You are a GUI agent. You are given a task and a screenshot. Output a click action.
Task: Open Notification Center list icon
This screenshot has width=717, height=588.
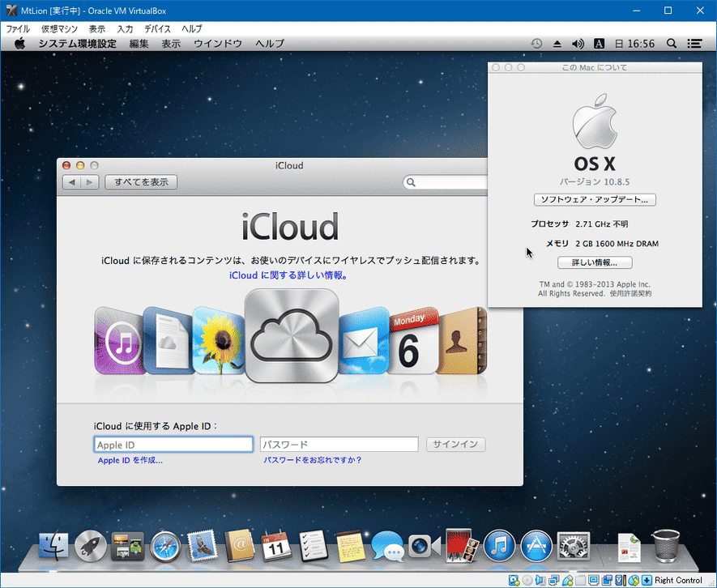coord(694,44)
